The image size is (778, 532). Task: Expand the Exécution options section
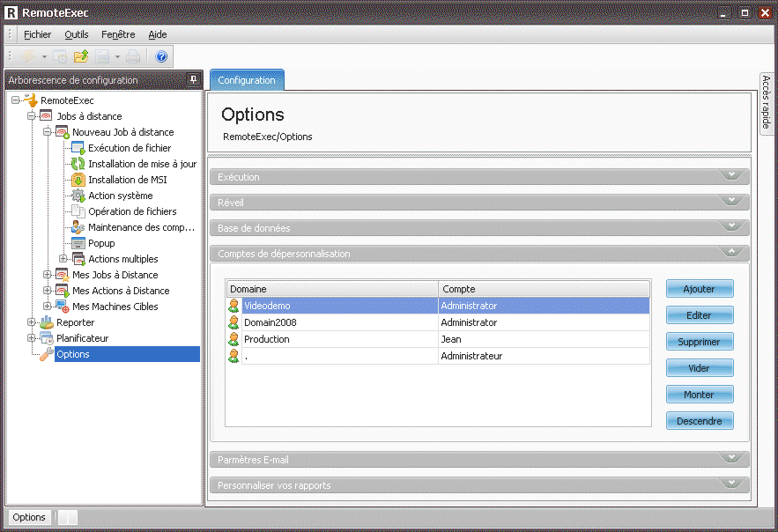731,176
